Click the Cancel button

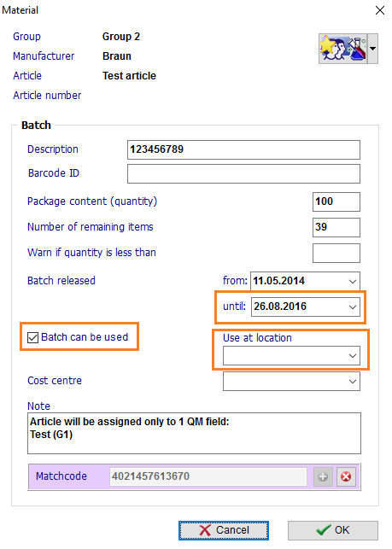point(224,530)
